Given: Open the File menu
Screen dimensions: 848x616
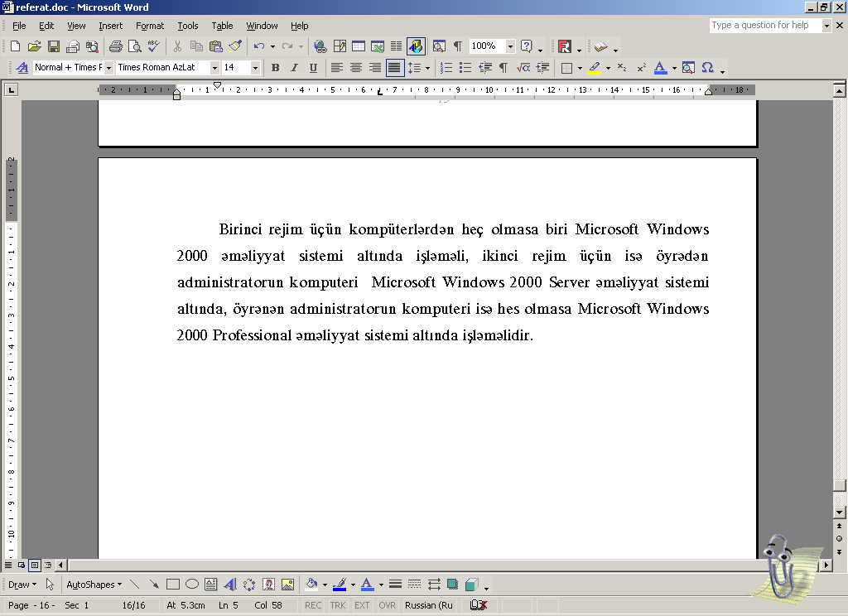Looking at the screenshot, I should (x=19, y=26).
